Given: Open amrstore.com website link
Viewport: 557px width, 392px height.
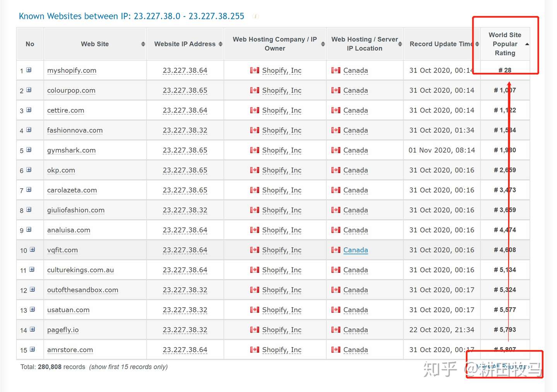Looking at the screenshot, I should (x=70, y=350).
